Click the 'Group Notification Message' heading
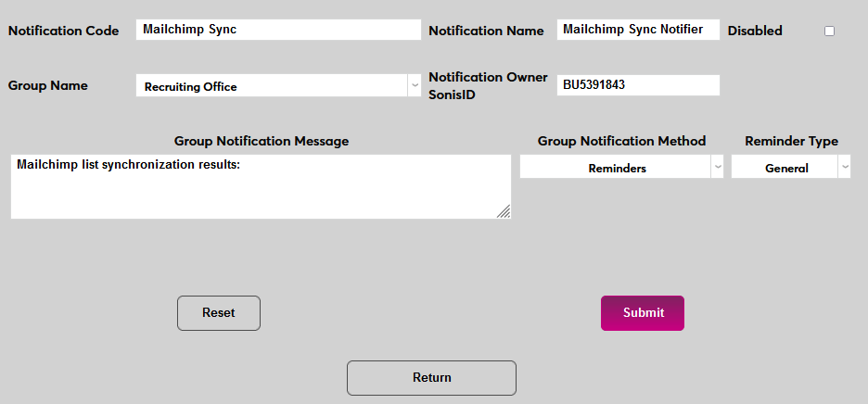The image size is (868, 404). pos(262,141)
